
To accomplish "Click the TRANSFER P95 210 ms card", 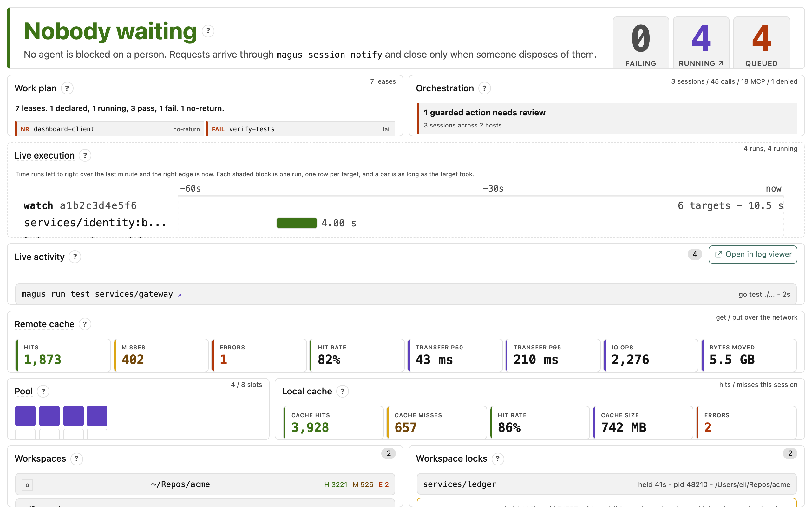I will click(x=553, y=355).
